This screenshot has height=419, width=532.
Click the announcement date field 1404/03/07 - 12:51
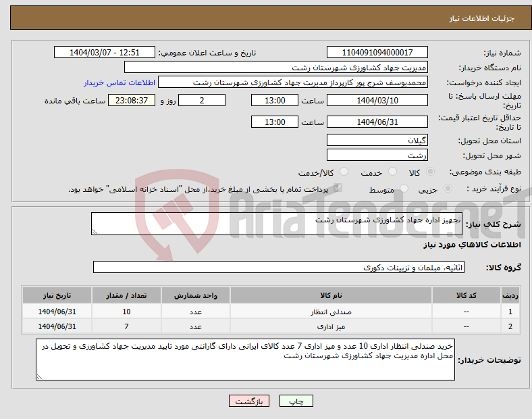[x=105, y=52]
